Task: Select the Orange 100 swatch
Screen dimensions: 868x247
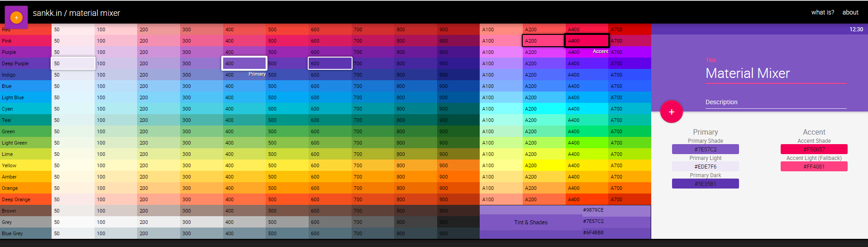Action: pos(116,188)
